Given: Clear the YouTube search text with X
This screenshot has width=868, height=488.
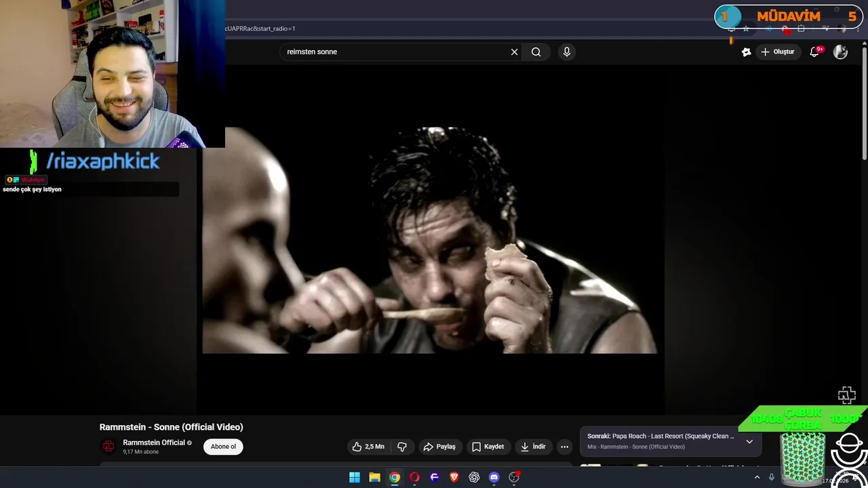Looking at the screenshot, I should point(514,52).
